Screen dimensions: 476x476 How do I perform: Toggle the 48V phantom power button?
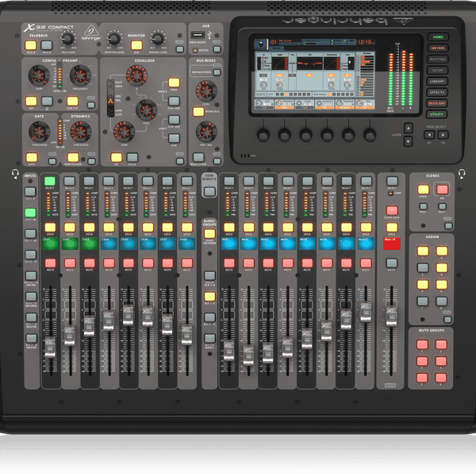[31, 101]
